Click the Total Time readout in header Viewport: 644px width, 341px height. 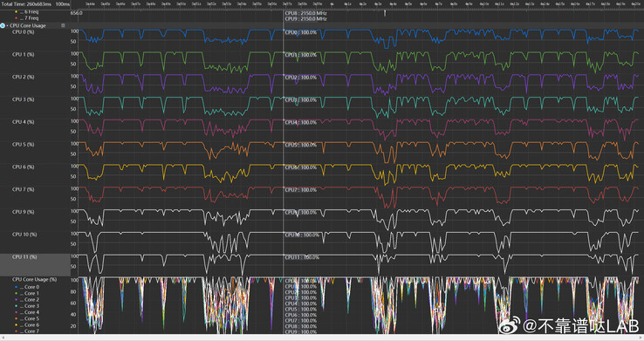click(x=26, y=3)
